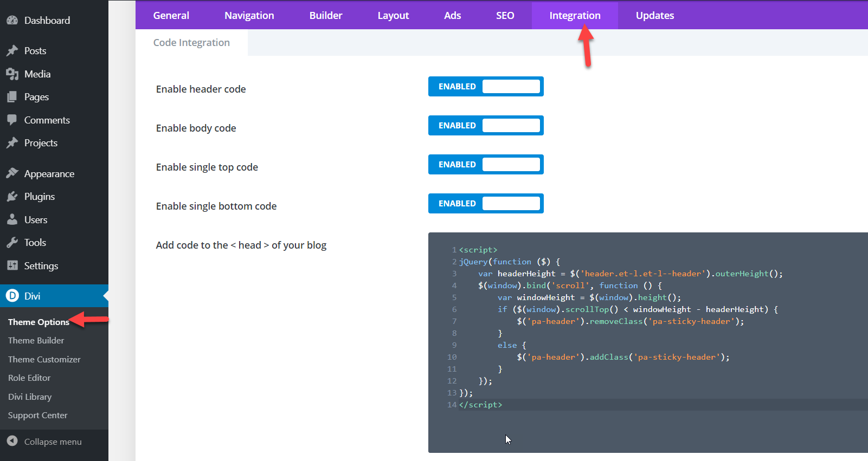Click Collapse menu text
868x461 pixels.
tap(53, 442)
